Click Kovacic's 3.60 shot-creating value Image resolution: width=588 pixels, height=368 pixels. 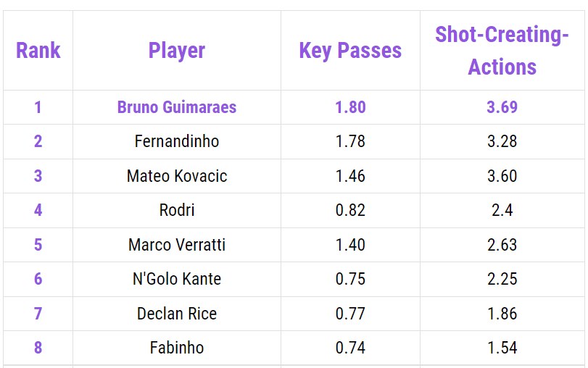click(502, 176)
